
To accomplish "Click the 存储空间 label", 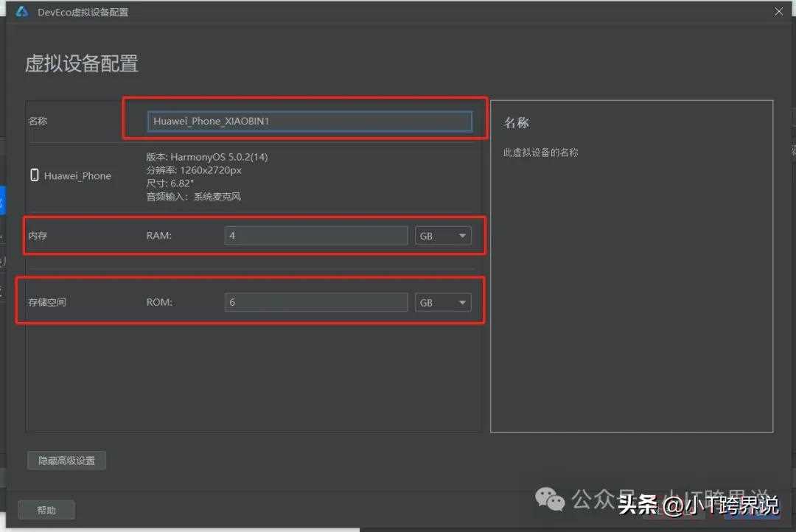I will coord(47,302).
